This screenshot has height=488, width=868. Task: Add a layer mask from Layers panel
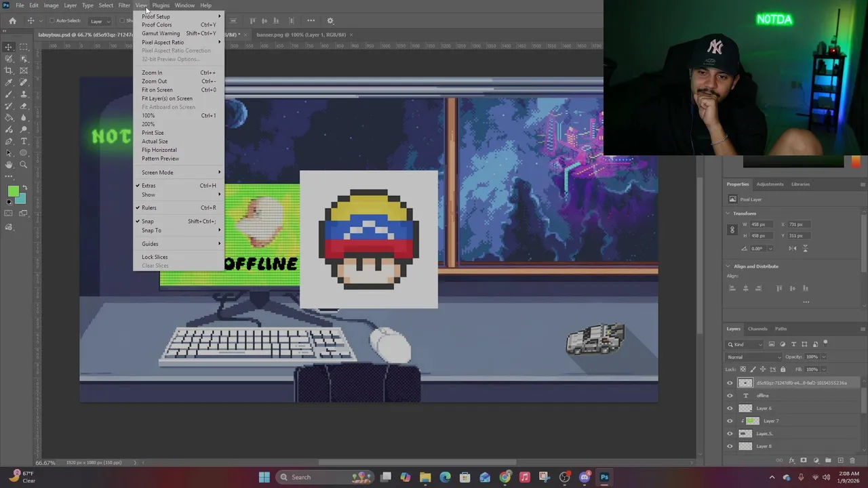pos(804,460)
